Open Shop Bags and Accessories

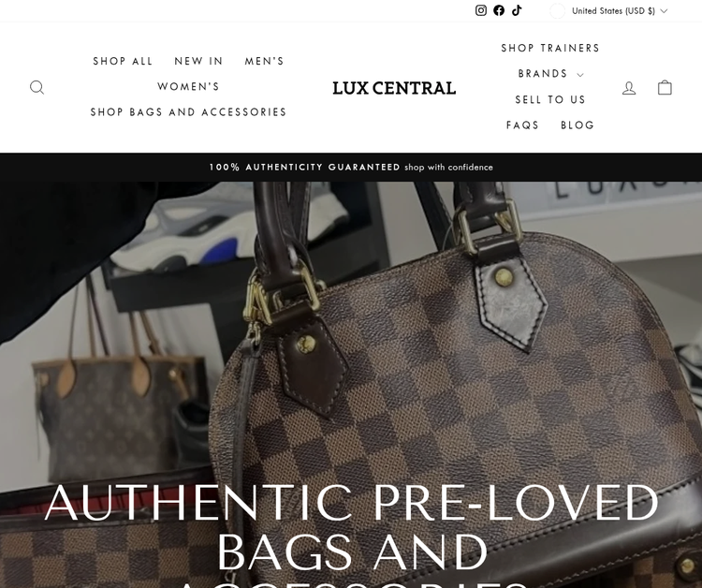click(188, 112)
